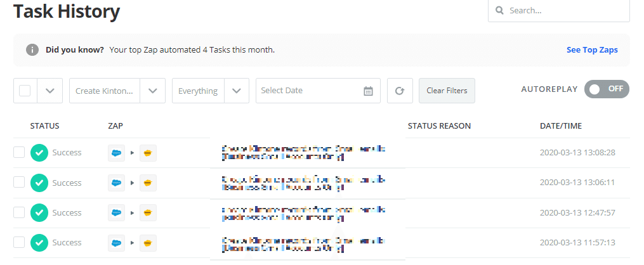Click the Salesforce icon in the first row
This screenshot has width=644, height=265.
(116, 153)
